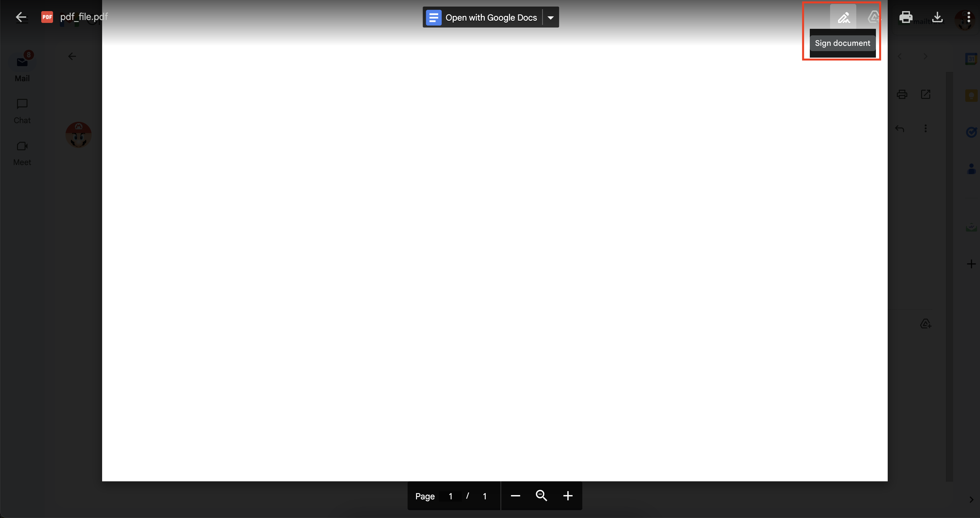
Task: Expand side panel chevron at bottom right
Action: pyautogui.click(x=971, y=499)
